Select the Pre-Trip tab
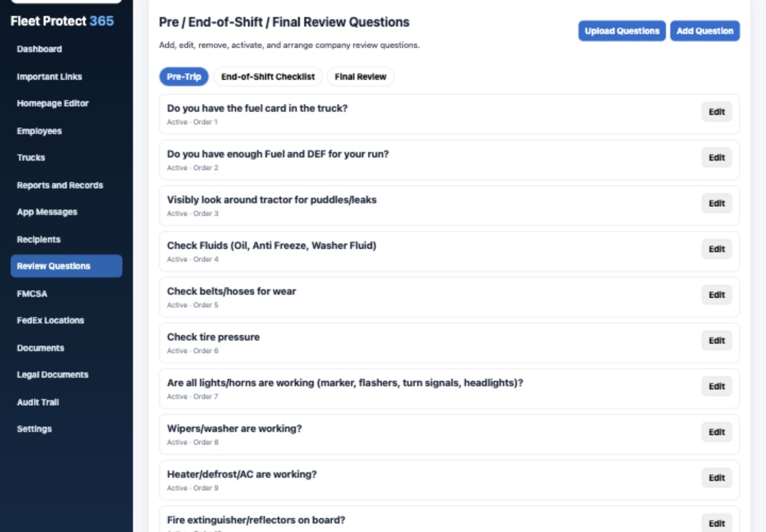The width and height of the screenshot is (766, 532). (x=184, y=77)
